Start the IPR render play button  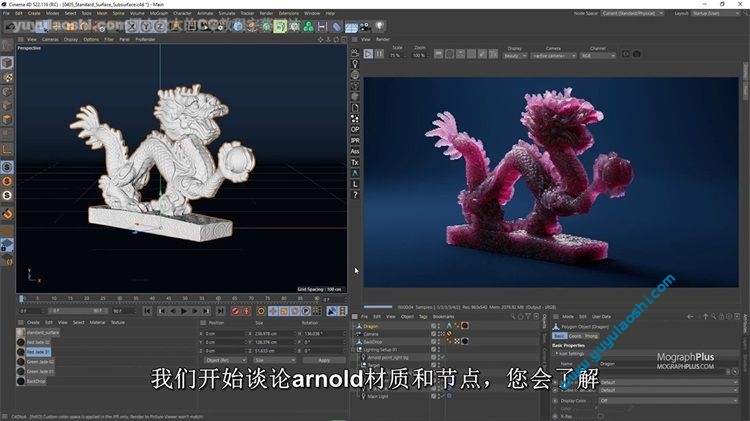click(x=368, y=54)
